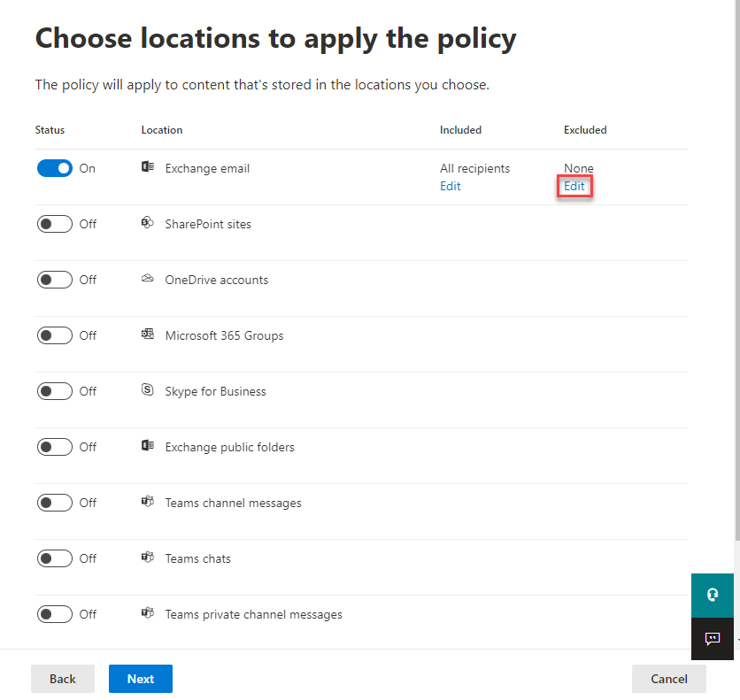Image resolution: width=740 pixels, height=700 pixels.
Task: Click the 'Excluded' column header
Action: 585,130
